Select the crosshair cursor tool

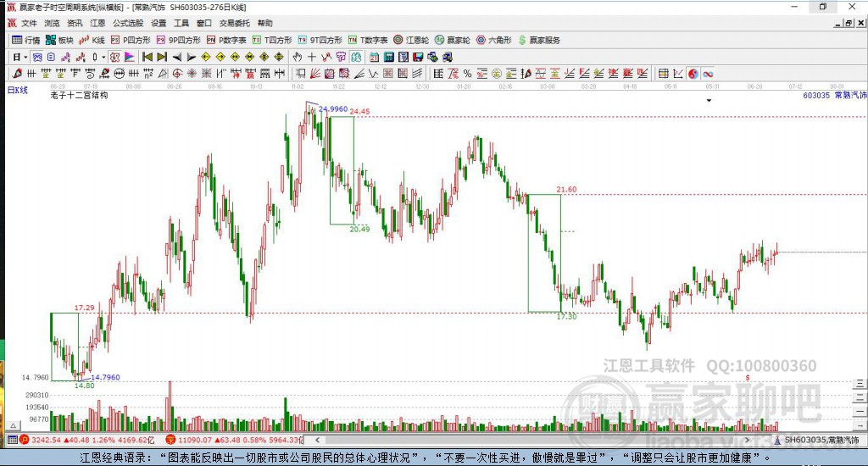312,57
